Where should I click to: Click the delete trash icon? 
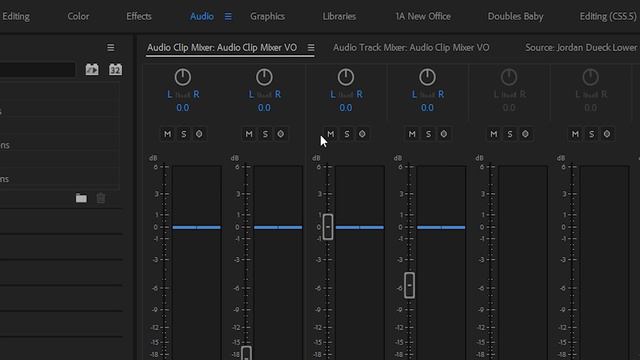click(x=101, y=198)
